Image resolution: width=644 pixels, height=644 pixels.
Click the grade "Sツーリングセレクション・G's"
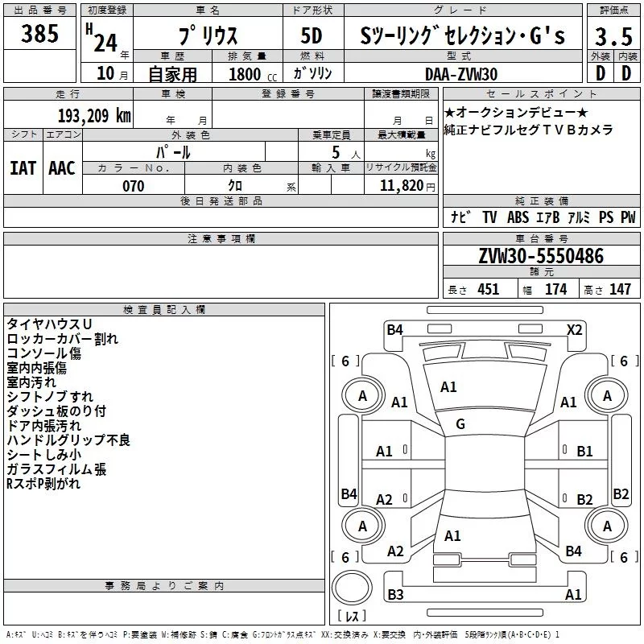click(462, 35)
